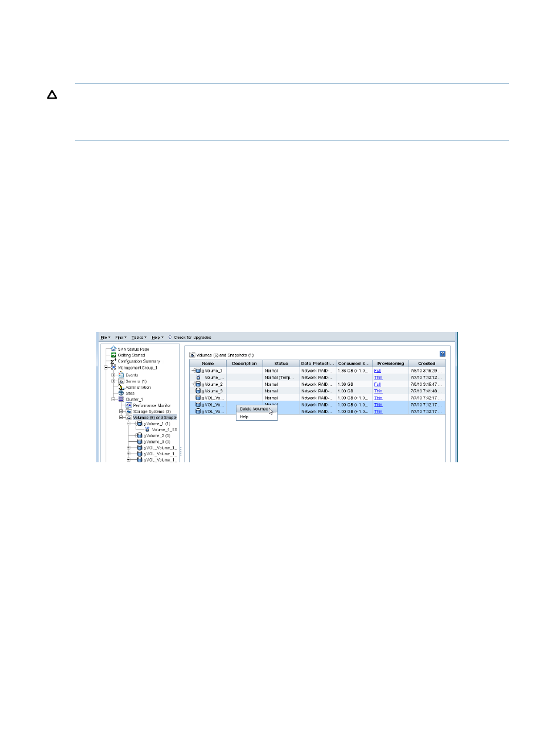
Task: Expand the Servers (1) node
Action: pos(114,381)
